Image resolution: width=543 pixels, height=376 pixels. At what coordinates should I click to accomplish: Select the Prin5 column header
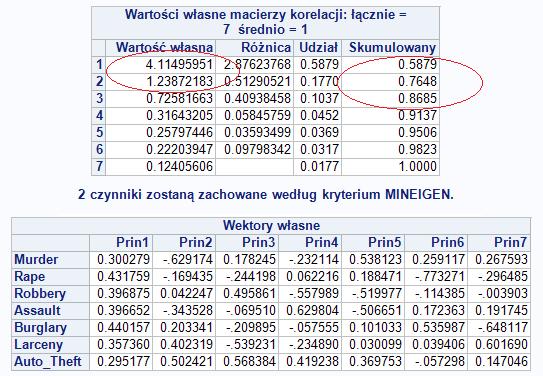(x=384, y=242)
